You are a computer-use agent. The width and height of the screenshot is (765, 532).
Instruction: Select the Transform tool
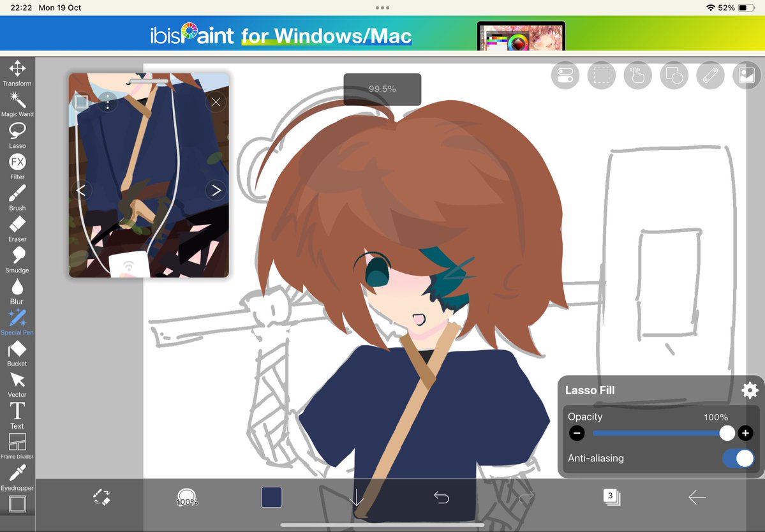pyautogui.click(x=17, y=73)
